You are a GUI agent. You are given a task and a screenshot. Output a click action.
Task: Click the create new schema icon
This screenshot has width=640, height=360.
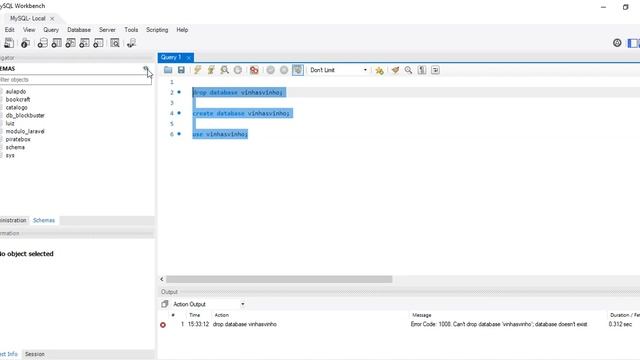42,43
